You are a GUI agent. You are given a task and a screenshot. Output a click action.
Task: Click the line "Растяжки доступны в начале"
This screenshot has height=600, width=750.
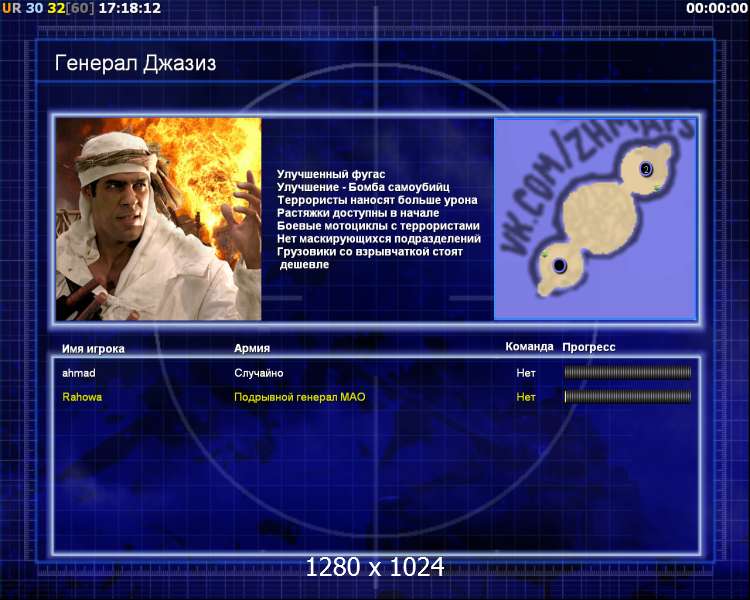358,213
